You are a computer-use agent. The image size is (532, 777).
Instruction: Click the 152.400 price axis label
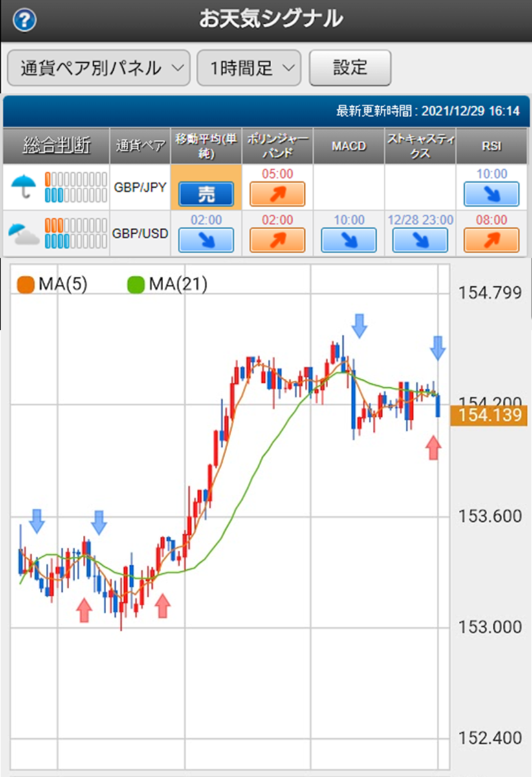pos(490,738)
